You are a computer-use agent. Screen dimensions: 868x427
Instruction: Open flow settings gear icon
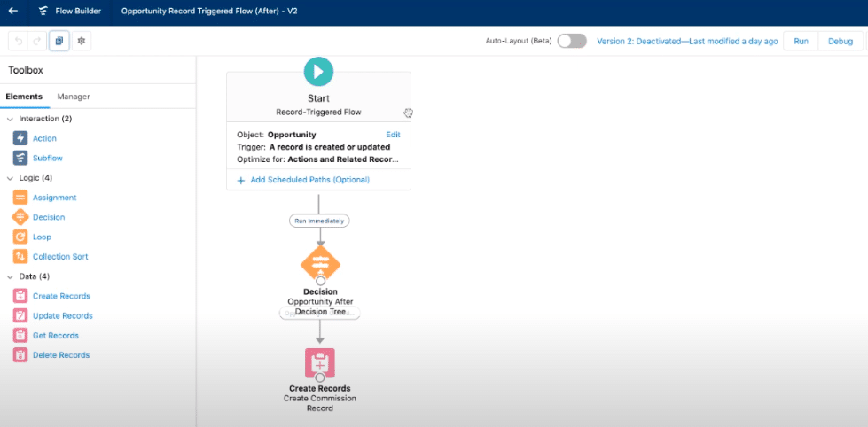[82, 41]
